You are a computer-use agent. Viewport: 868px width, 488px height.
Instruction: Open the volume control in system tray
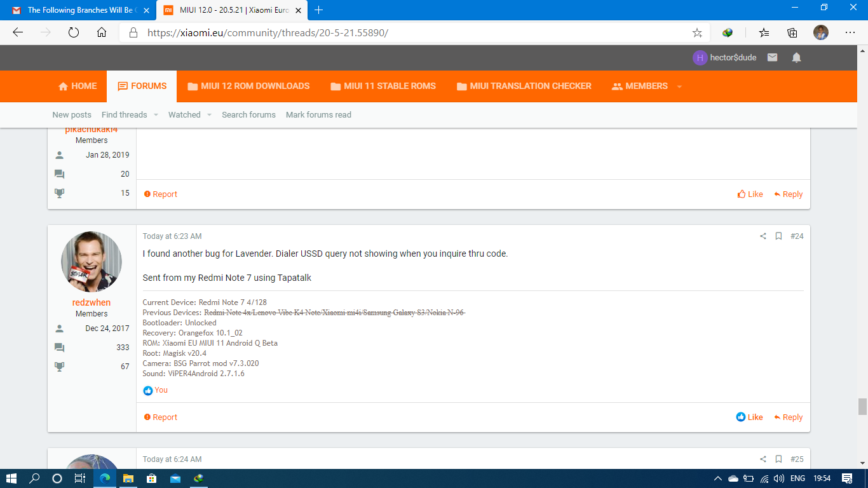778,478
